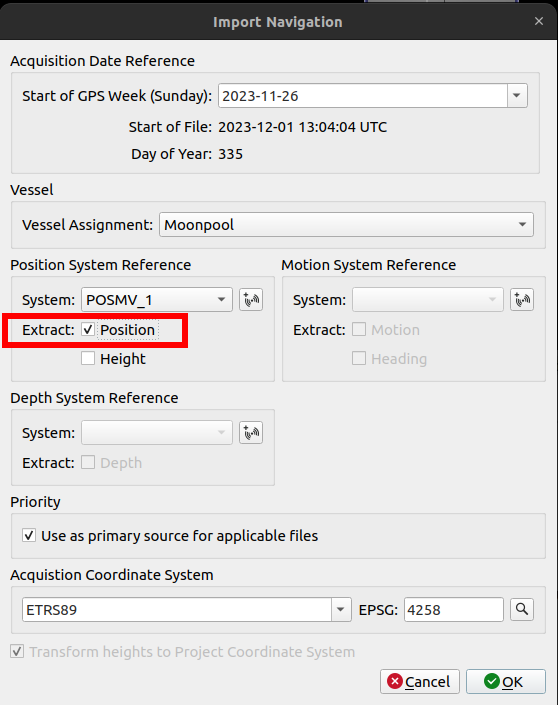558x705 pixels.
Task: Click the Depth extract checkbox
Action: pos(88,462)
